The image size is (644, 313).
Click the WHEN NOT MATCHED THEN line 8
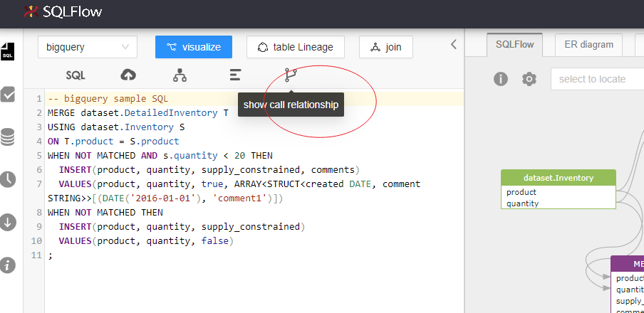[x=105, y=213]
